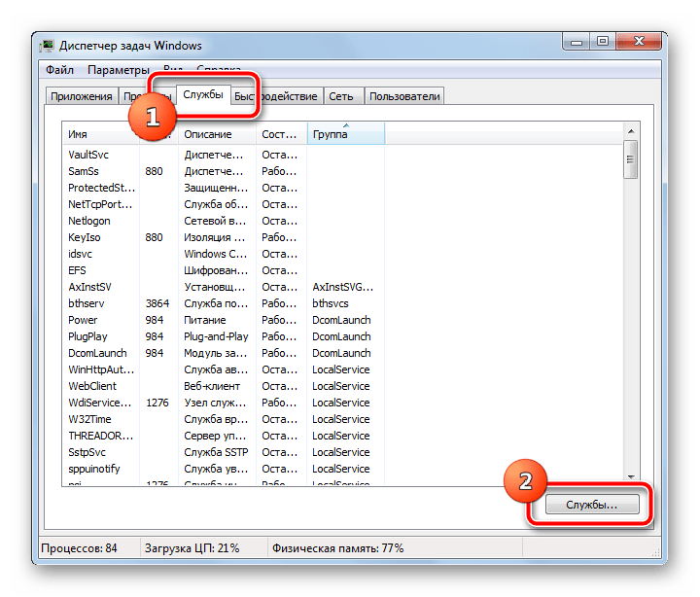The image size is (700, 597).
Task: Switch to the Сеть tab
Action: tap(341, 96)
